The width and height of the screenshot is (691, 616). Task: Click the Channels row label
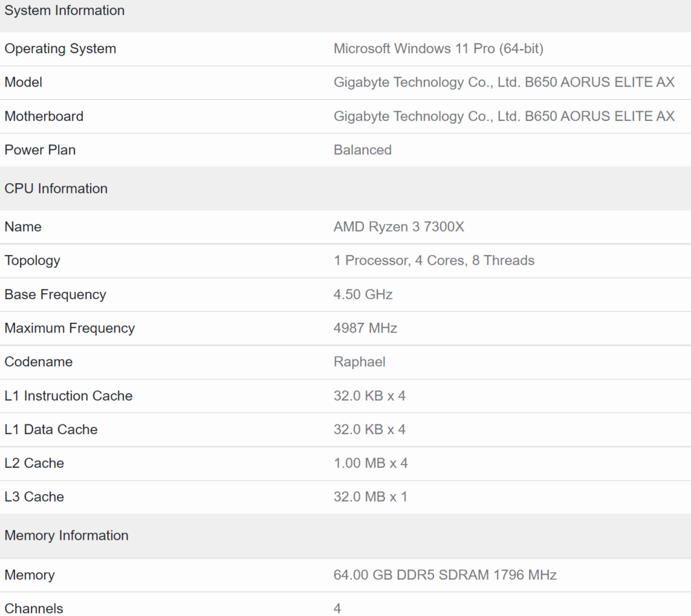[x=34, y=608]
